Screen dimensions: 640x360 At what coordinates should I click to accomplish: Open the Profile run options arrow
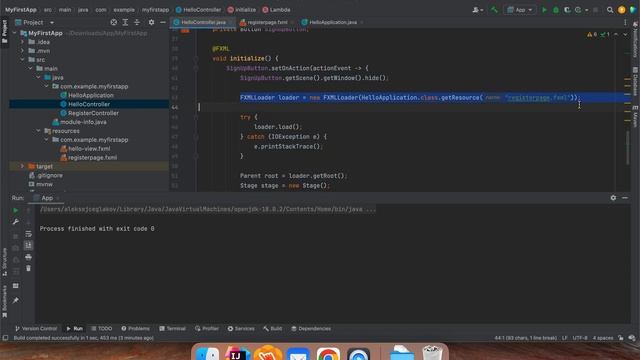587,10
